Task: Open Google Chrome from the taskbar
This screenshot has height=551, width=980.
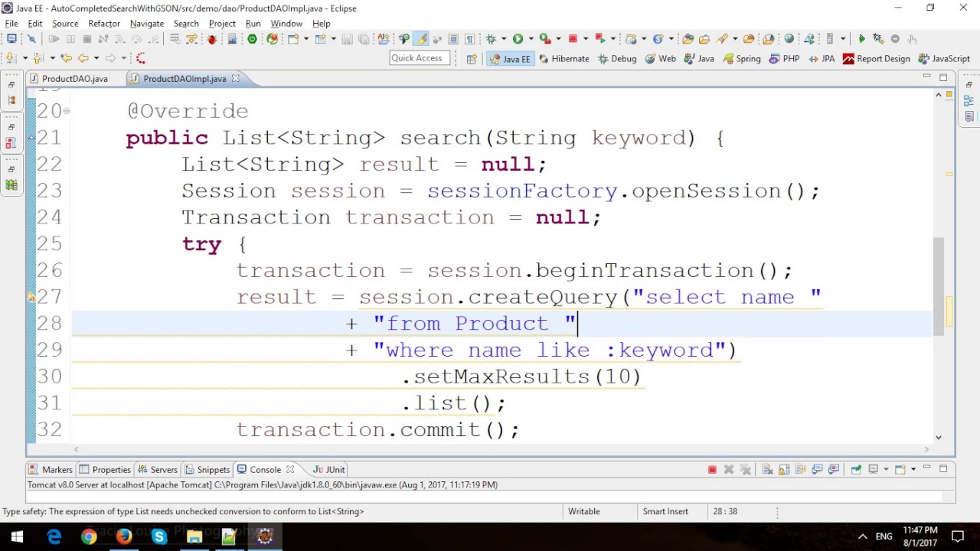Action: 89,536
